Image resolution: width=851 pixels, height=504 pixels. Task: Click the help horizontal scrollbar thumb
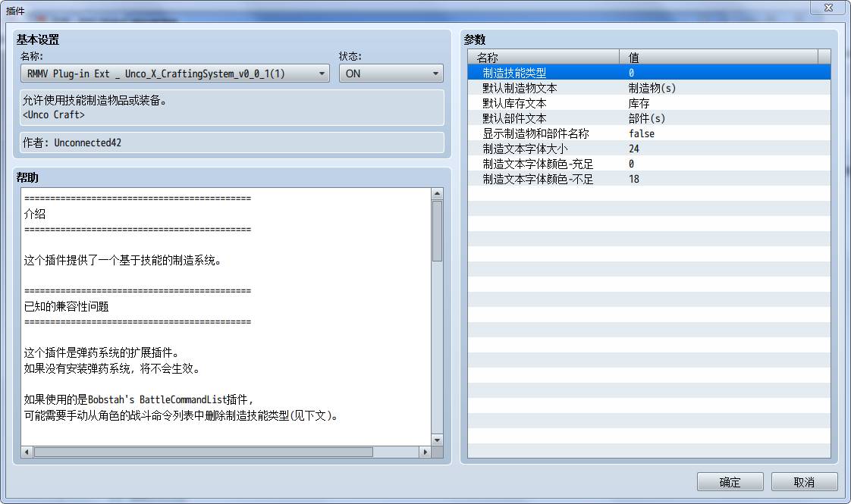[203, 452]
